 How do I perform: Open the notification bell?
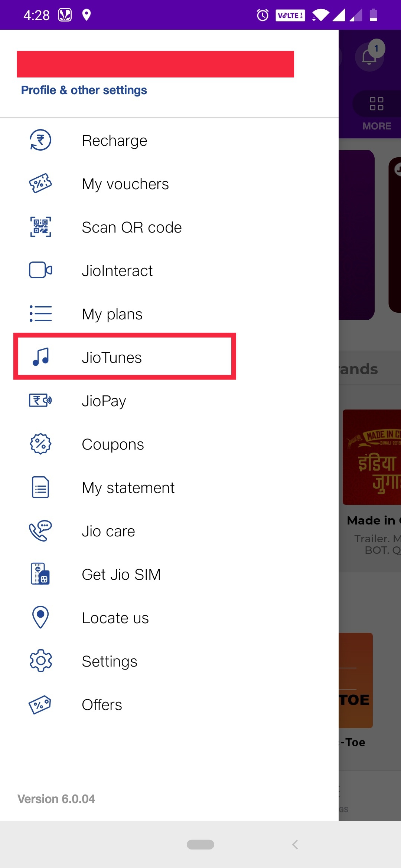[x=369, y=56]
